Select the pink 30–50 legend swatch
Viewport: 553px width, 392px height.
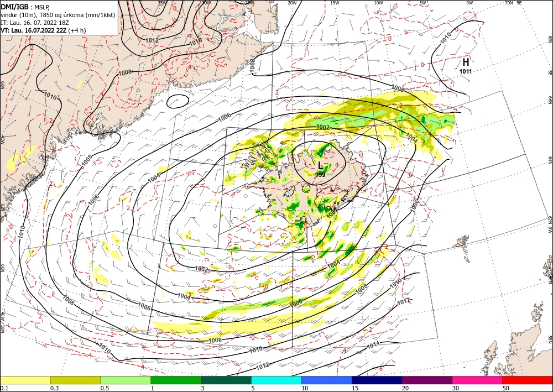[478, 380]
